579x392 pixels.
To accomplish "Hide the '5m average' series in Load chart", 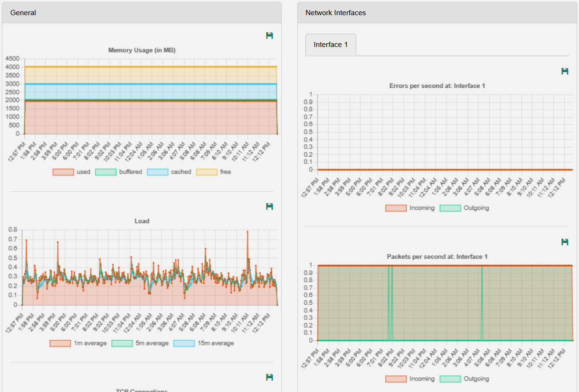I will pos(122,343).
